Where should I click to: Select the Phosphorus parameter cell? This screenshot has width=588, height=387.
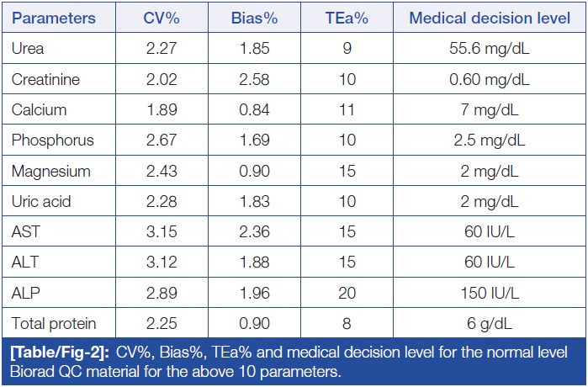coord(46,140)
